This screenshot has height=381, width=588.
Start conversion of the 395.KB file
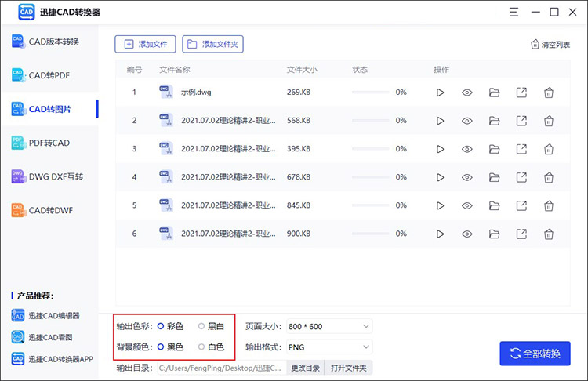[x=440, y=149]
